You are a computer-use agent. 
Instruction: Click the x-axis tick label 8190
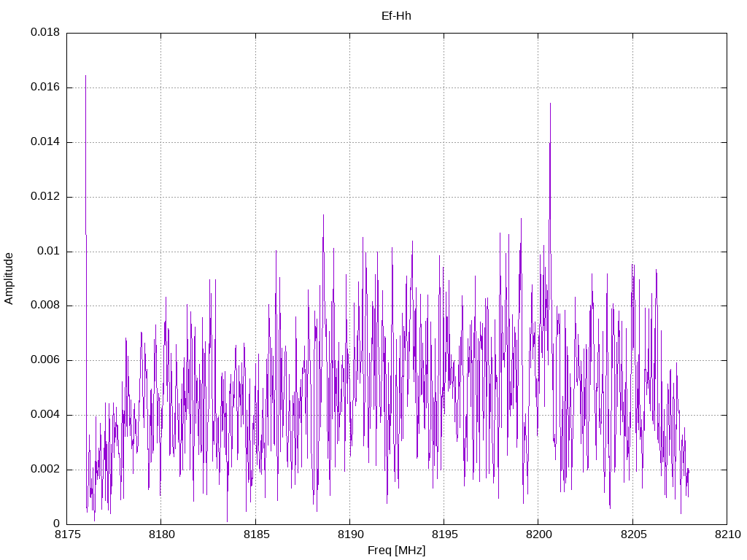coord(349,534)
